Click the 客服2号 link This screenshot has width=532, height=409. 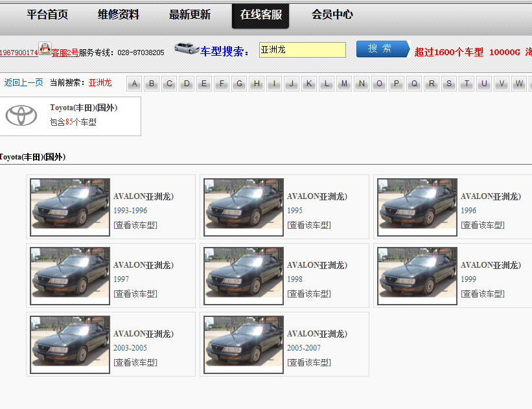click(x=65, y=53)
